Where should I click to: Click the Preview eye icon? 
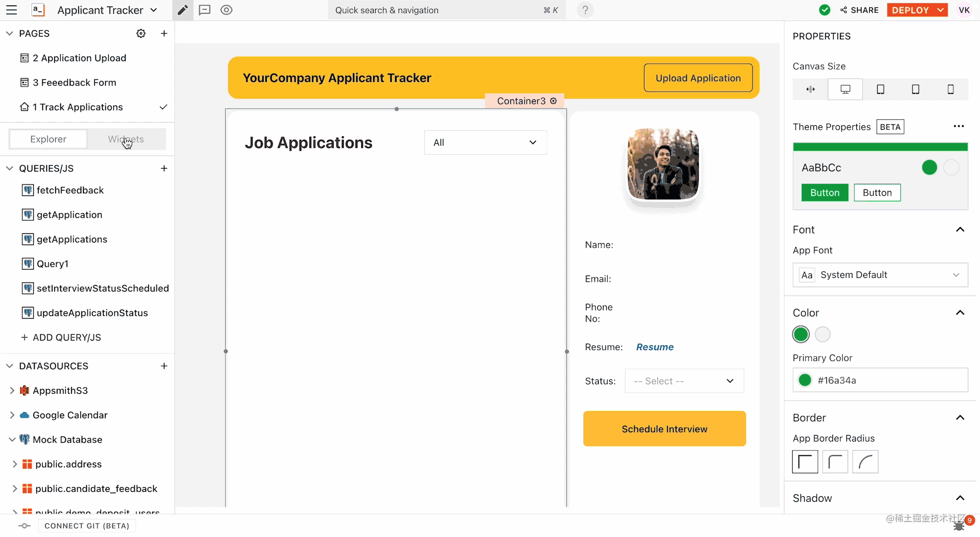227,10
